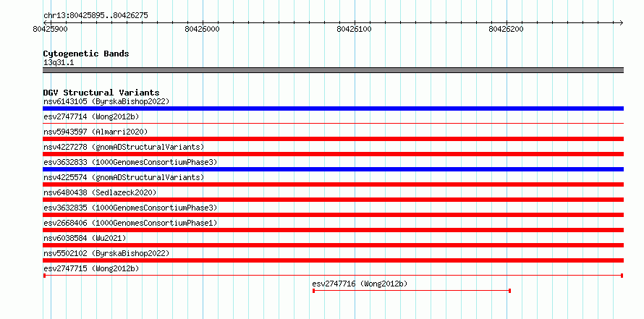
Task: Select the blue nsv6143105 variant bar
Action: 333,109
